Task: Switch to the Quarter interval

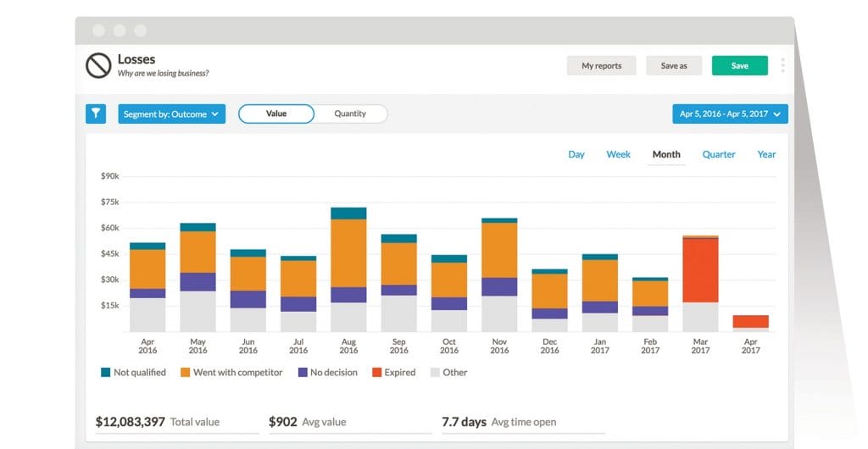Action: click(x=719, y=154)
